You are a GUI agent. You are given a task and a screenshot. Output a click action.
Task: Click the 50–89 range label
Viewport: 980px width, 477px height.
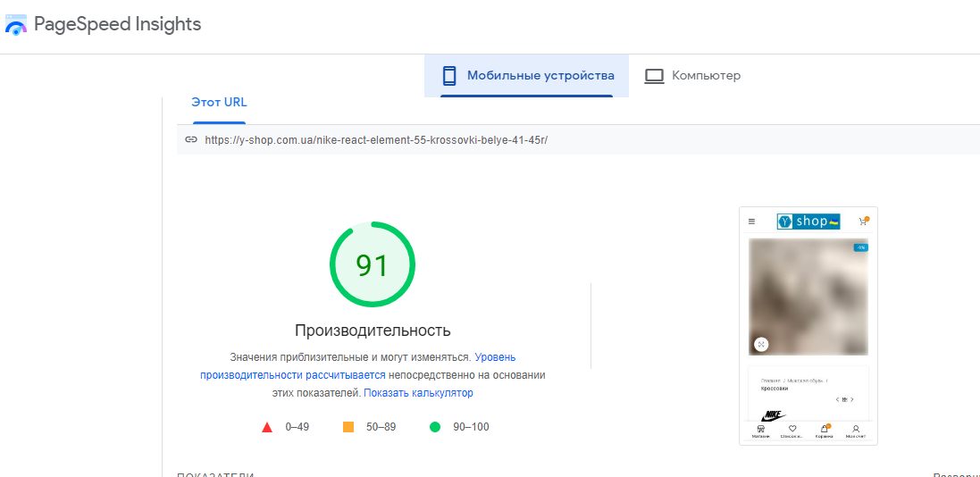(381, 427)
